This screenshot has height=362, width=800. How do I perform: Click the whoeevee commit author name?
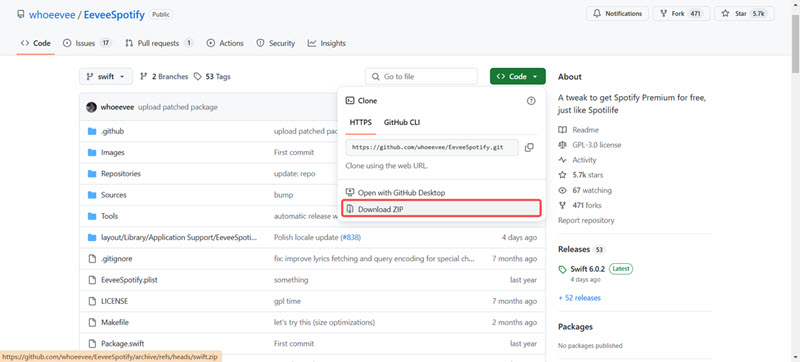coord(117,107)
